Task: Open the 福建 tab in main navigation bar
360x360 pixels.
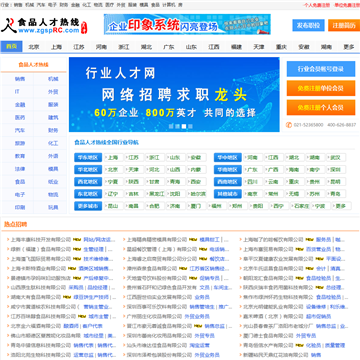Action: point(236,47)
